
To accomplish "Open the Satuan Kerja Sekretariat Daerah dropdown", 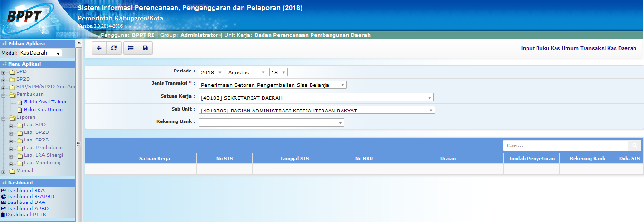I will pos(316,98).
